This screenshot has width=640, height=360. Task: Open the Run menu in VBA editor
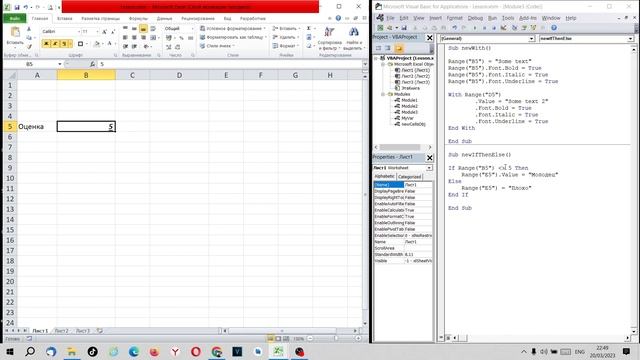click(493, 18)
